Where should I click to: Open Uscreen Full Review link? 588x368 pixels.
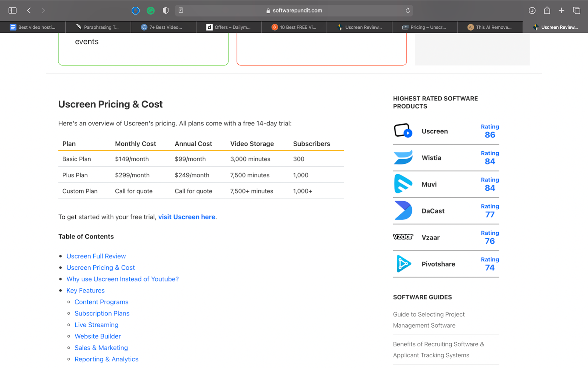tap(96, 256)
